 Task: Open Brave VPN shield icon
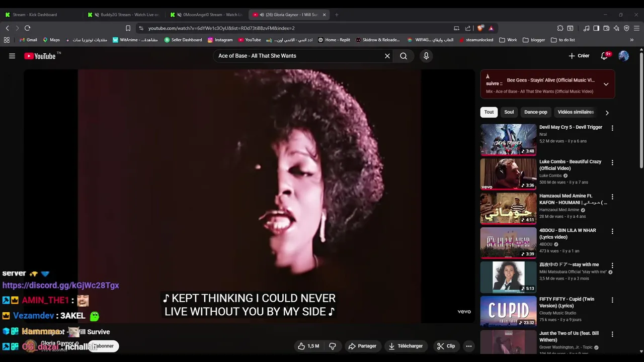(x=626, y=28)
